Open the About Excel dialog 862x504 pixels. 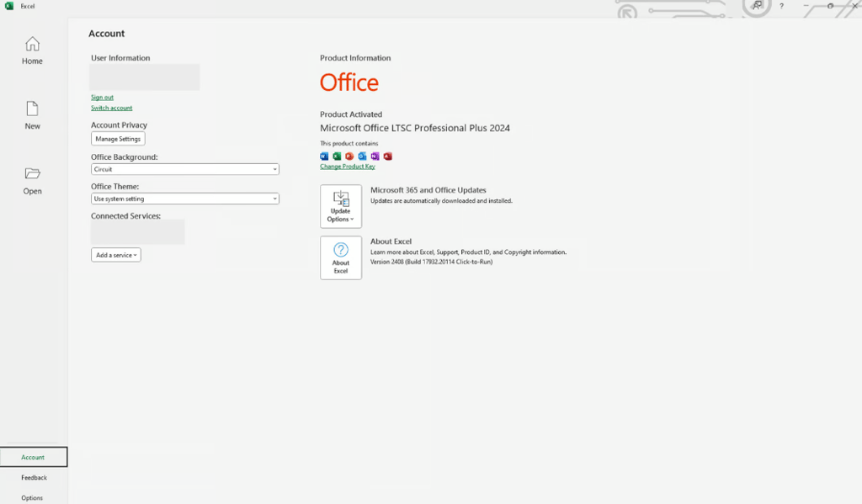[x=341, y=257]
